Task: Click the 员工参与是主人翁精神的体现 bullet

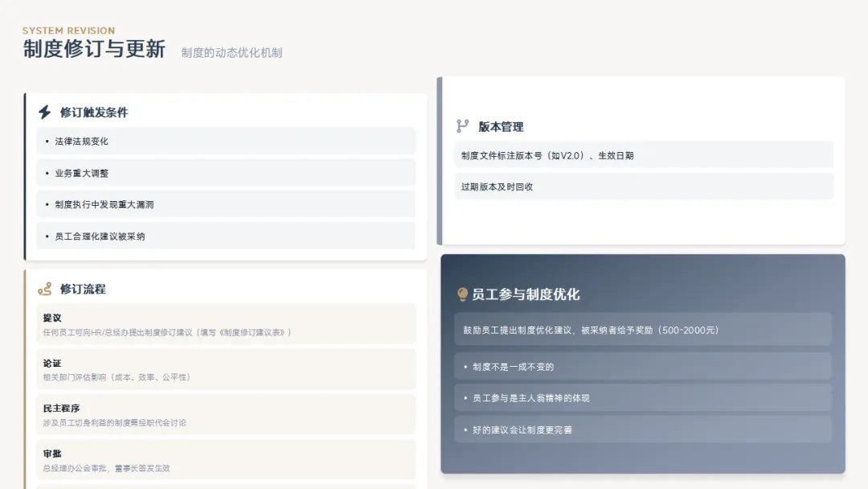Action: click(x=643, y=398)
